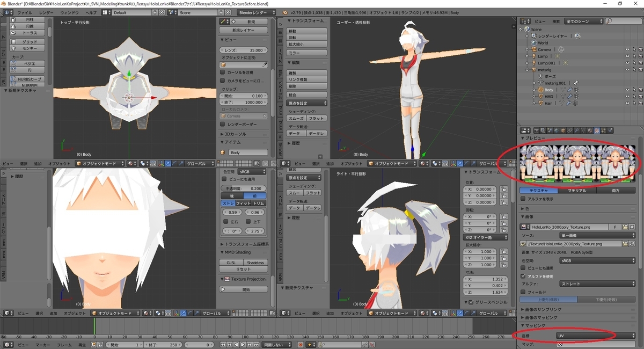Open the Particles properties tab icon
The image size is (644, 349).
click(x=603, y=130)
